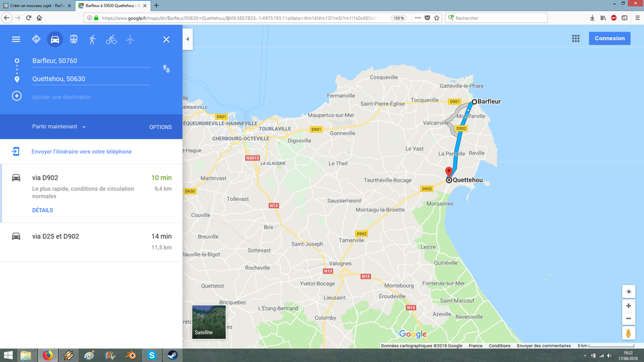Screen dimensions: 644x362
Task: Click the URL address bar
Action: point(240,18)
